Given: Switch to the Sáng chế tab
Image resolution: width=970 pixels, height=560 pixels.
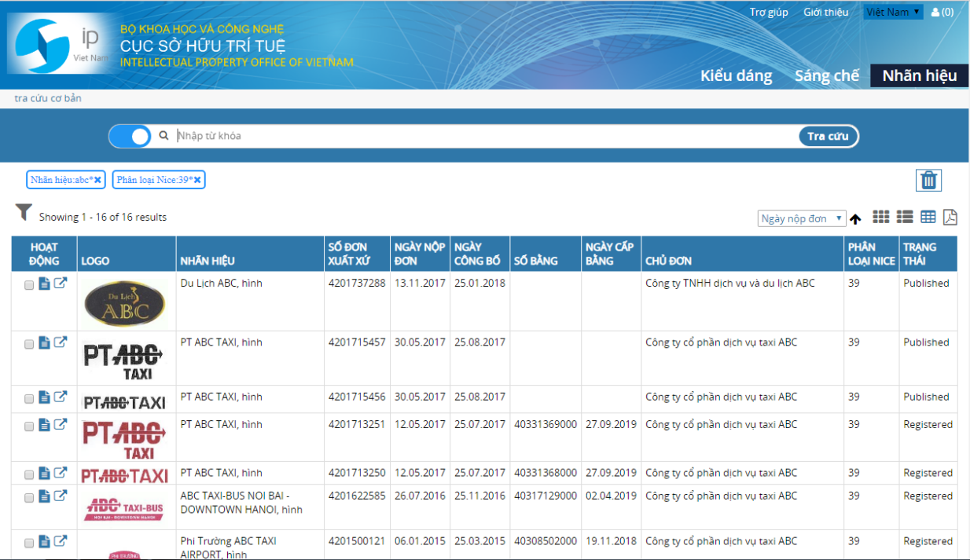Looking at the screenshot, I should pos(827,75).
